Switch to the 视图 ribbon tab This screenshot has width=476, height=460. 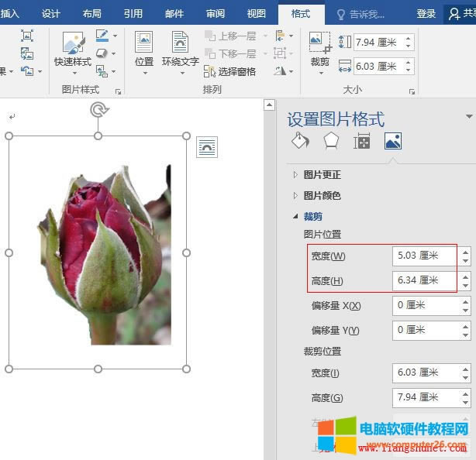(256, 14)
